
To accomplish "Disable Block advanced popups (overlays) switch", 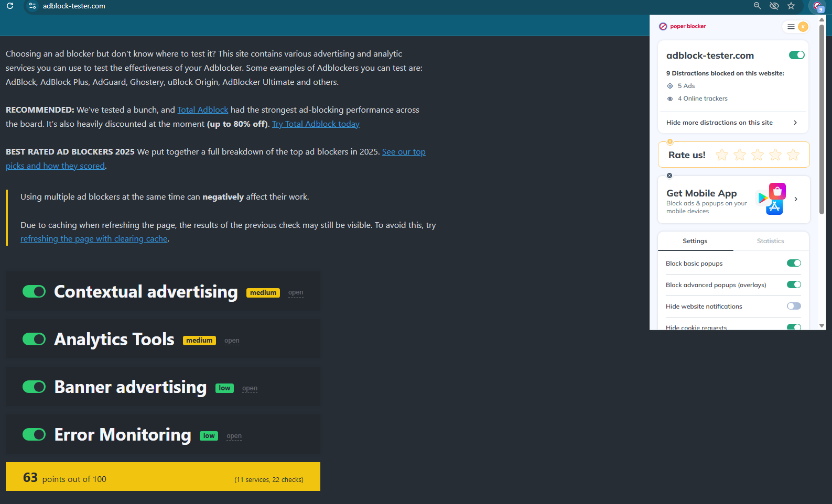I will coord(794,284).
